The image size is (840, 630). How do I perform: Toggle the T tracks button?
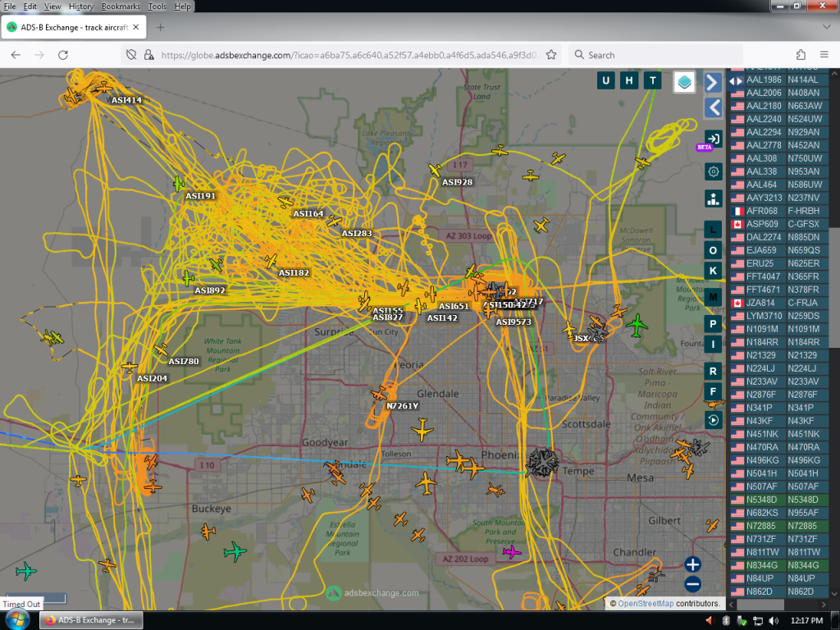tap(652, 81)
